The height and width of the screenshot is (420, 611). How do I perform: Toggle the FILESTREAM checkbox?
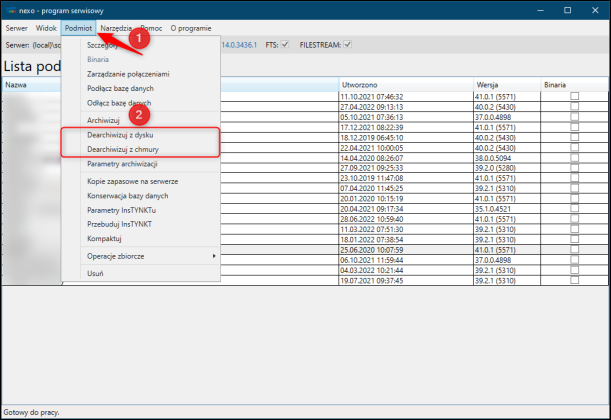pyautogui.click(x=348, y=45)
